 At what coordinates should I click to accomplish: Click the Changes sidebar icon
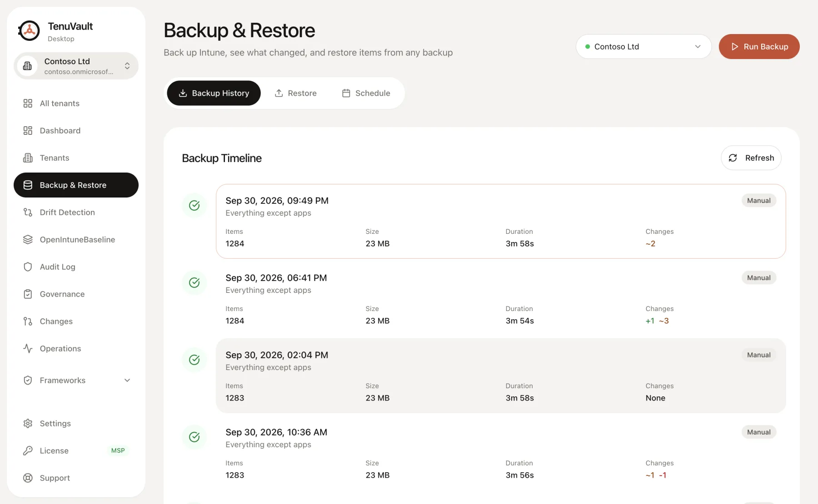click(28, 321)
